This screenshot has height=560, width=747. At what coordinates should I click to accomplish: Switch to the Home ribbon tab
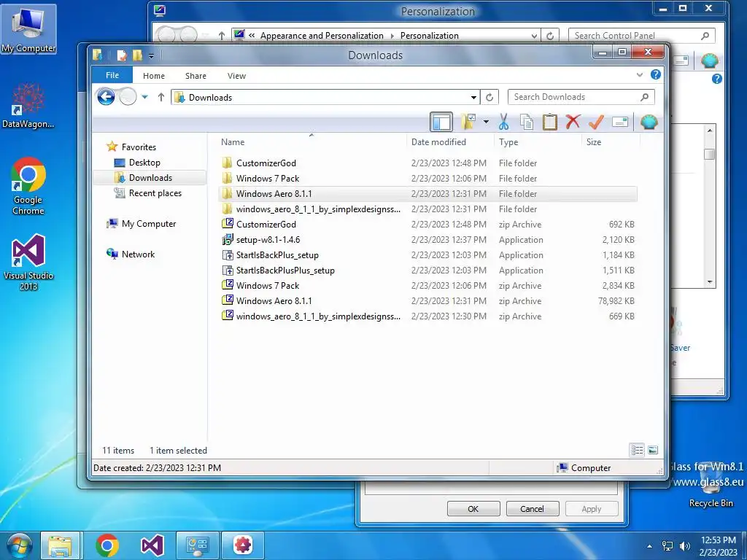(x=154, y=76)
